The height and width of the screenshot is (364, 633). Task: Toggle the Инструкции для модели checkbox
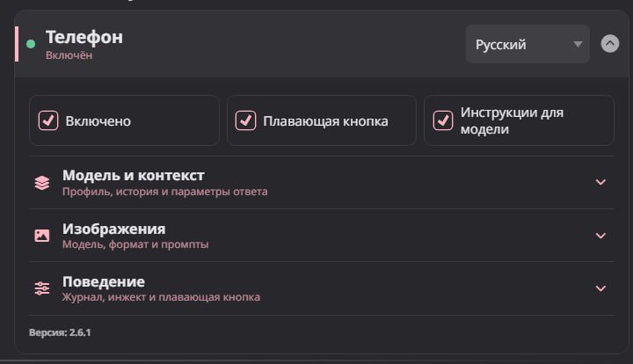coord(443,120)
